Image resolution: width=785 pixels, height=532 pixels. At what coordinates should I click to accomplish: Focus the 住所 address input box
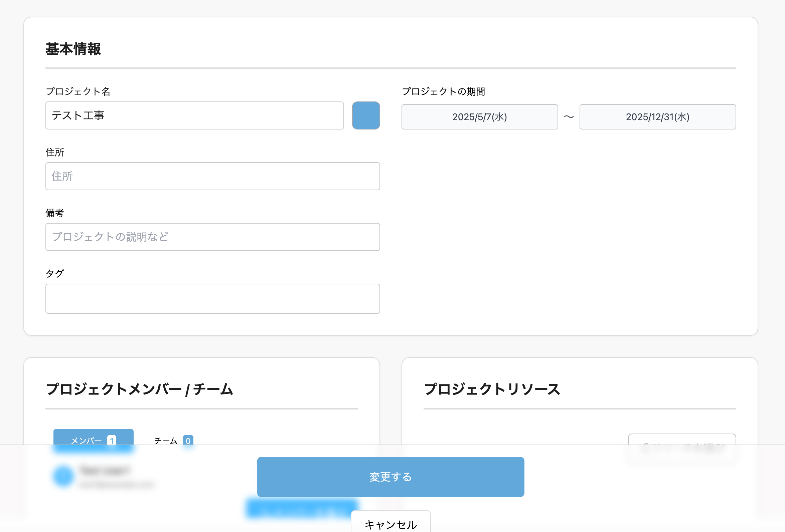coord(212,176)
